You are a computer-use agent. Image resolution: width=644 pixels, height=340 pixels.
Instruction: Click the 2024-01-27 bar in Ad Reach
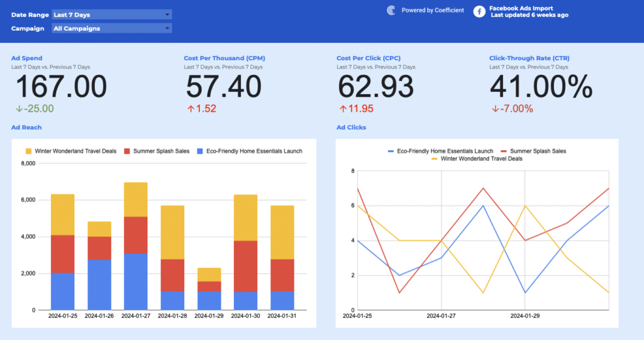coord(136,246)
